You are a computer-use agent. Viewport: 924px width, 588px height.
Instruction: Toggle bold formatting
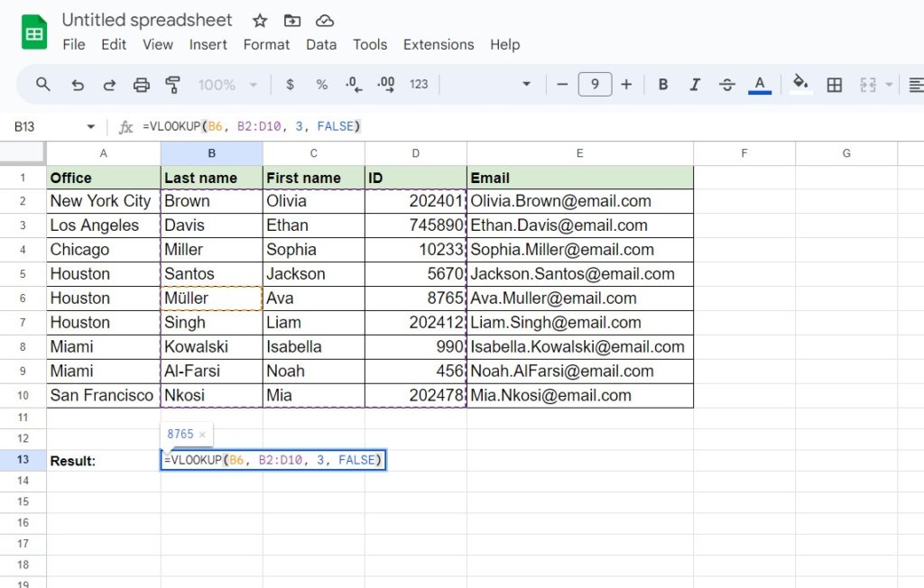pyautogui.click(x=663, y=84)
